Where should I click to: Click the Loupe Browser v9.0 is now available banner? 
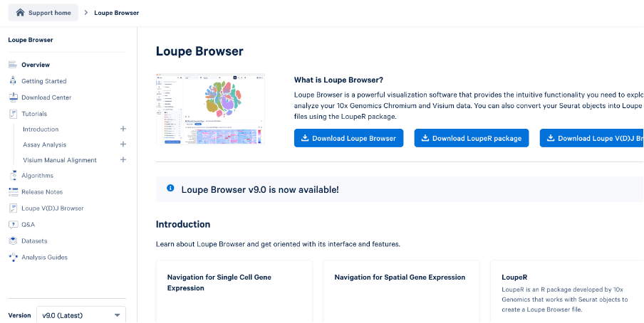click(x=400, y=189)
